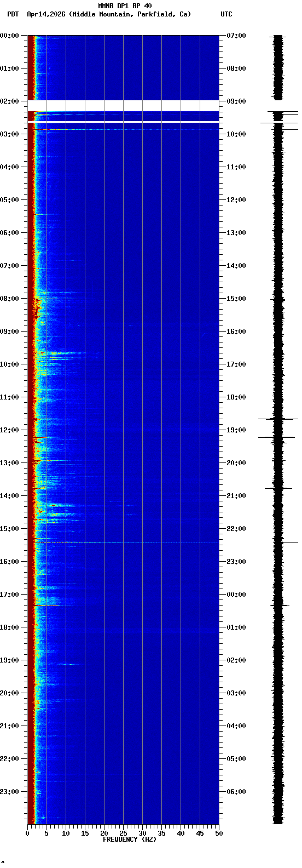Click the frequency axis value "50"
Viewport: 302px width, 868px height.
pos(219,833)
